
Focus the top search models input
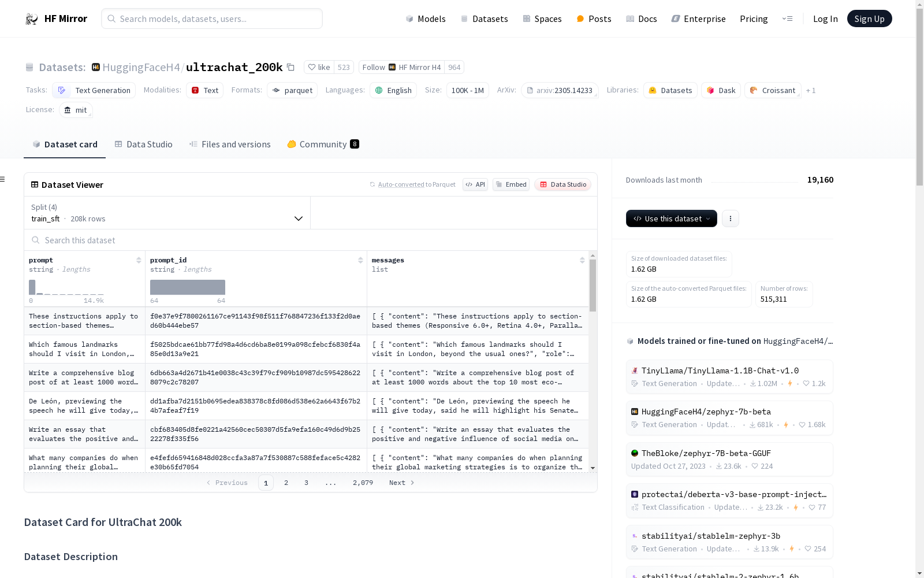coord(212,18)
